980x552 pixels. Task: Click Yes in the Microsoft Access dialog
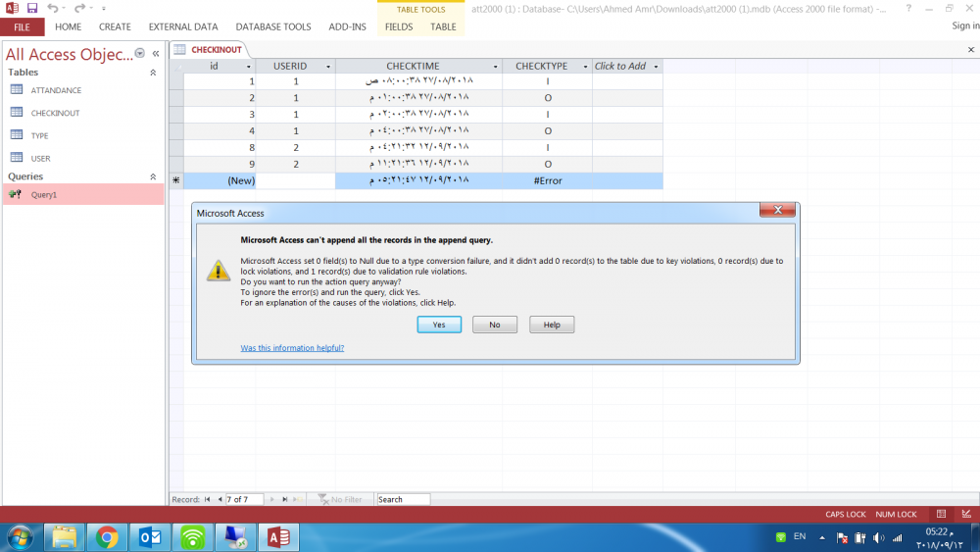click(x=439, y=325)
